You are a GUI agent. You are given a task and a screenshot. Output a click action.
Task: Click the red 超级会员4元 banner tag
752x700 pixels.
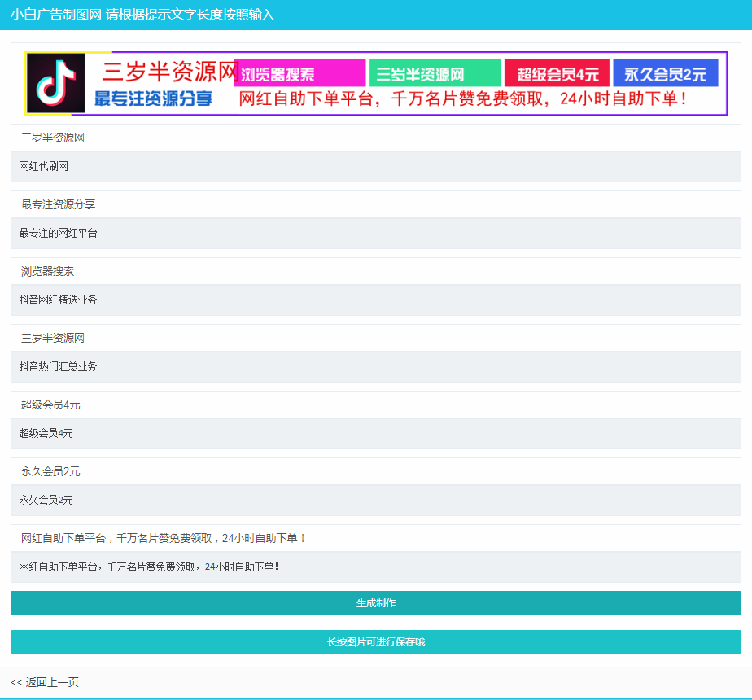click(x=557, y=74)
